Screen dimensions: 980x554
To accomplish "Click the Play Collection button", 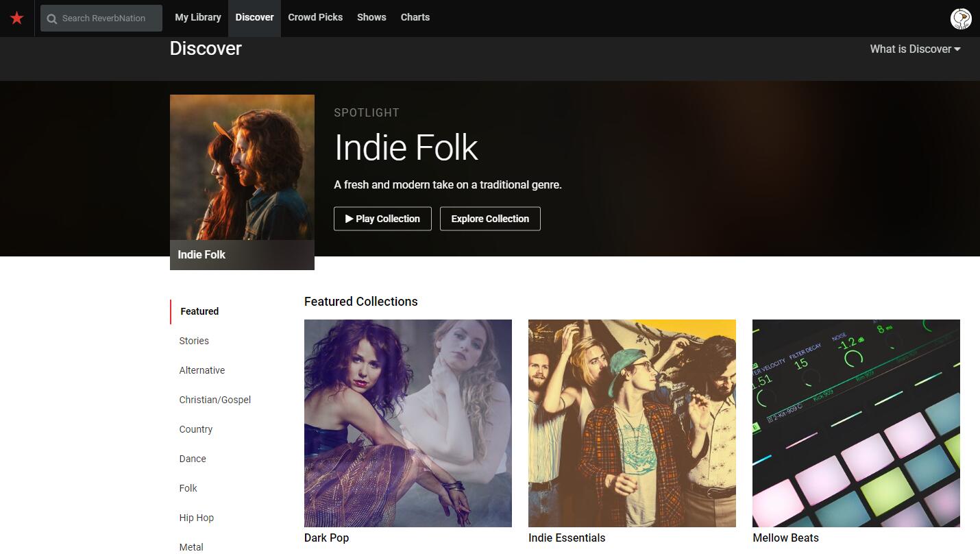I will [382, 218].
